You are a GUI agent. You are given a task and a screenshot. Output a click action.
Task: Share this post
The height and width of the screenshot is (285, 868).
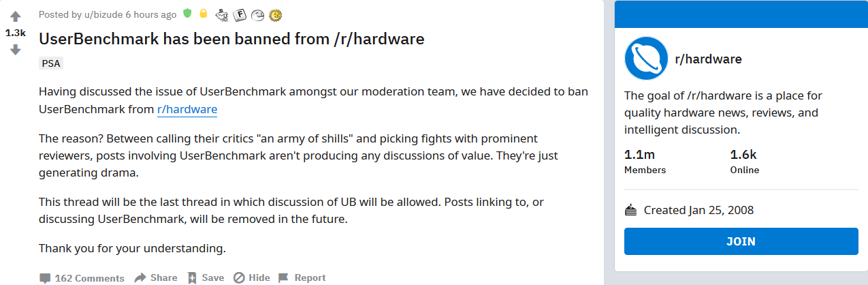coord(156,277)
